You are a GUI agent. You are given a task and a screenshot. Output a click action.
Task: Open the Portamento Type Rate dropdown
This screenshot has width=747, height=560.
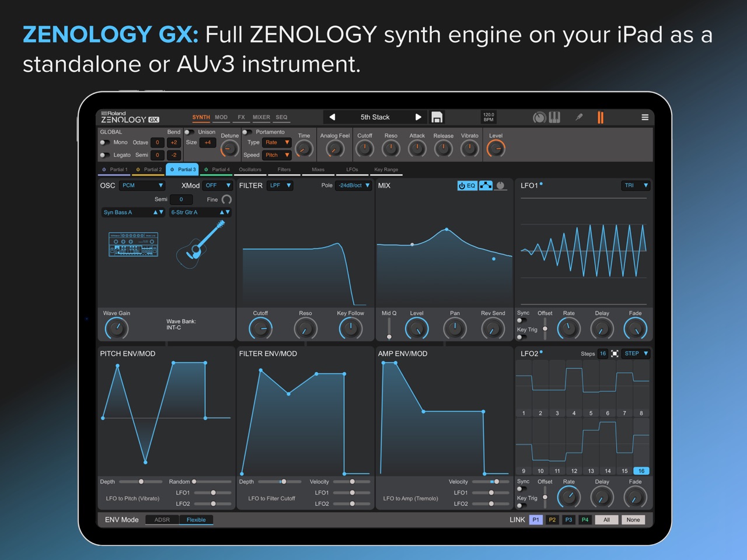click(x=277, y=142)
